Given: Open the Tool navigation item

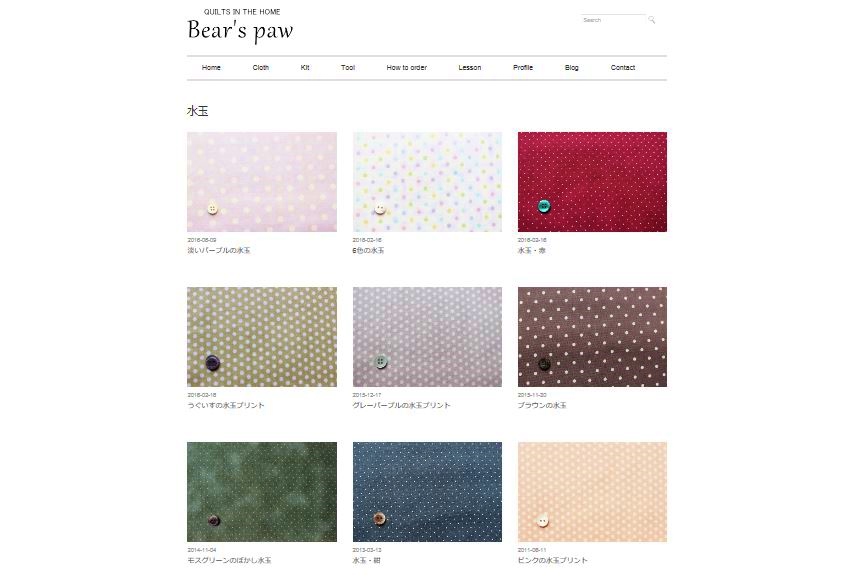Looking at the screenshot, I should (x=348, y=67).
